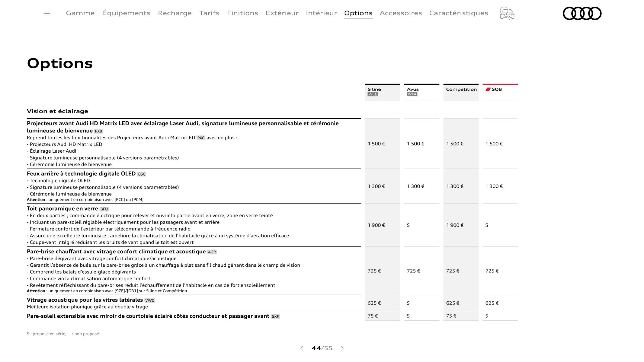The height and width of the screenshot is (362, 644).
Task: Click SQ8 price 1 500 € for PXB
Action: (494, 144)
